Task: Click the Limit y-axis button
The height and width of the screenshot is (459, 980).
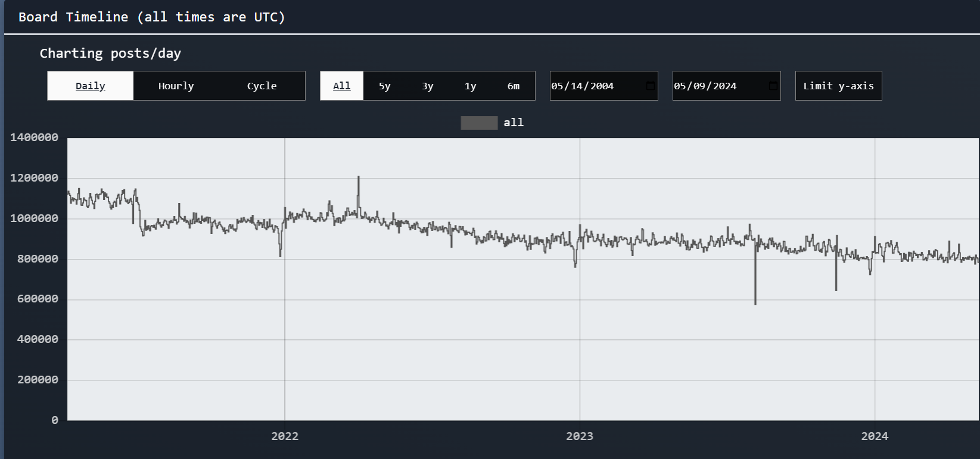Action: (838, 86)
